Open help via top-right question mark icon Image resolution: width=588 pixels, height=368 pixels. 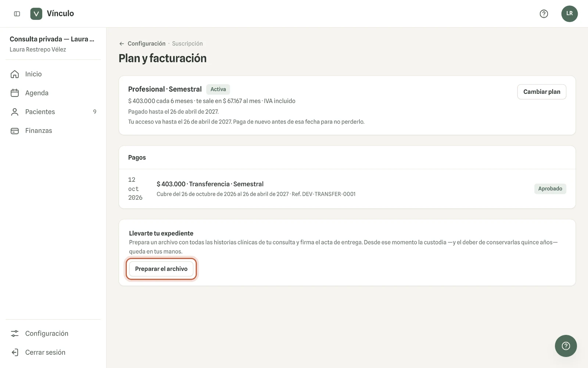[x=544, y=14]
